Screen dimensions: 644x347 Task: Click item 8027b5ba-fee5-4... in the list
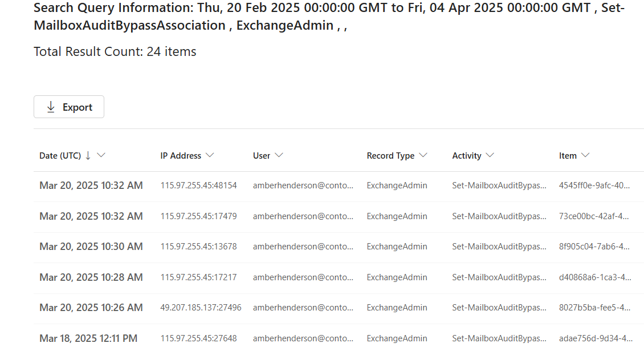(594, 307)
